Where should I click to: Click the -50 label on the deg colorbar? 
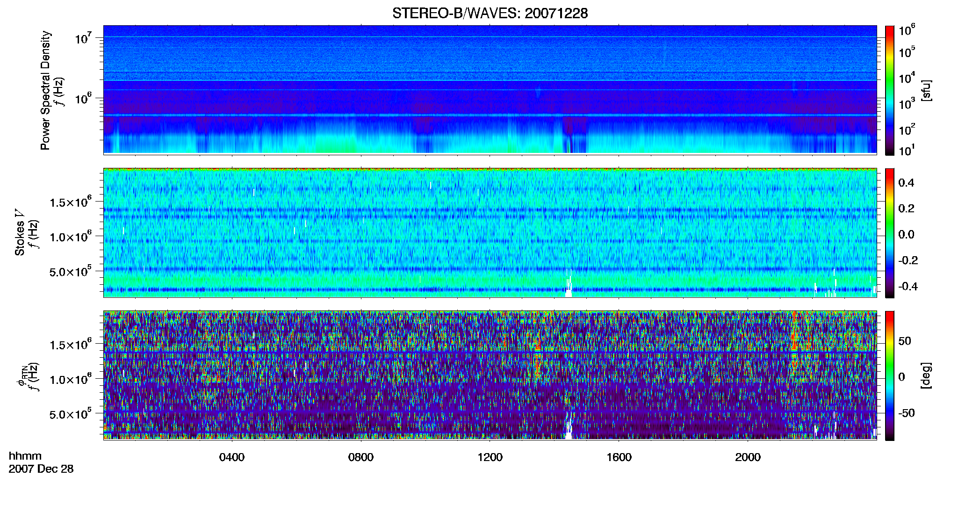(907, 413)
